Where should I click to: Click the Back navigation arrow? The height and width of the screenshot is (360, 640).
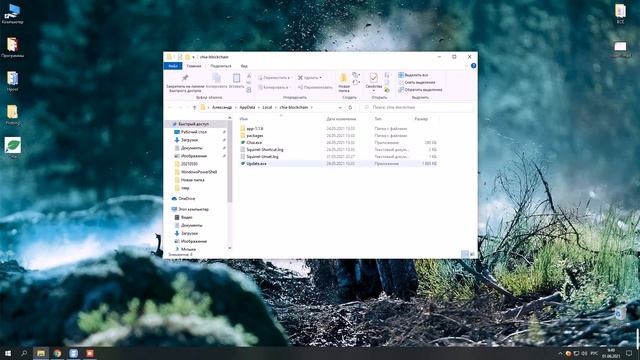point(170,107)
